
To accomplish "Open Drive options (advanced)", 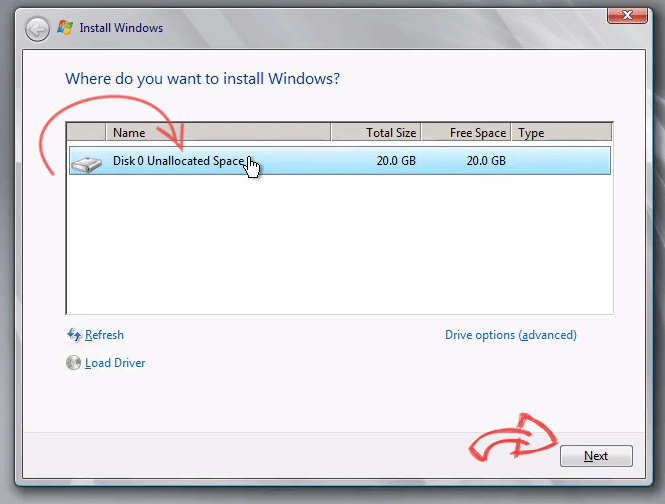I will click(x=511, y=335).
